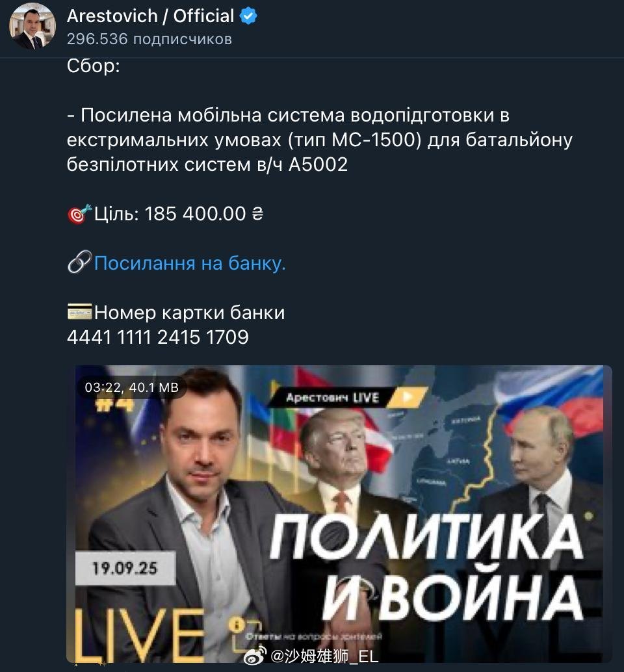Click the 19.09.25 date label
The height and width of the screenshot is (672, 624).
coord(125,568)
